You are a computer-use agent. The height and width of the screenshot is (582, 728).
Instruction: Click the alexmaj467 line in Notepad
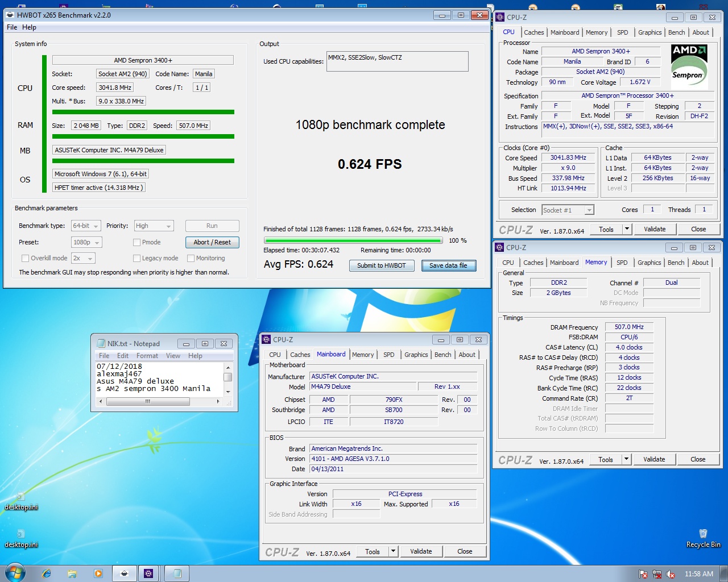[119, 374]
